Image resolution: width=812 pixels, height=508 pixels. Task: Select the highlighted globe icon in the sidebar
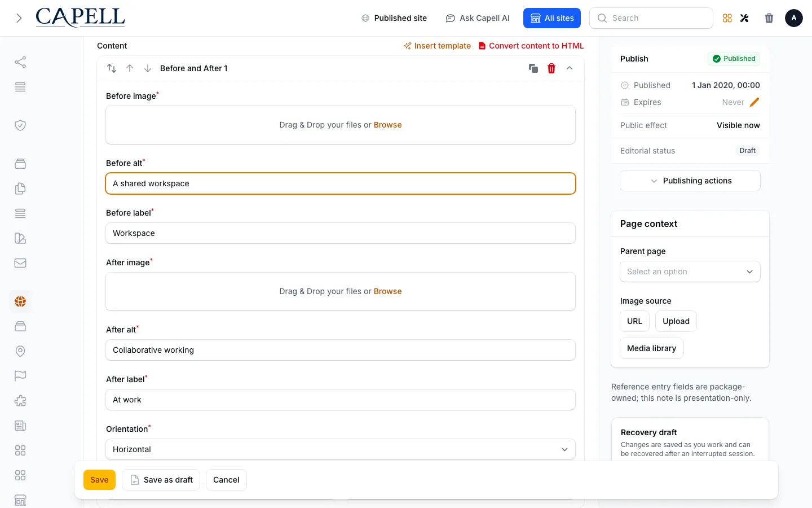point(20,301)
